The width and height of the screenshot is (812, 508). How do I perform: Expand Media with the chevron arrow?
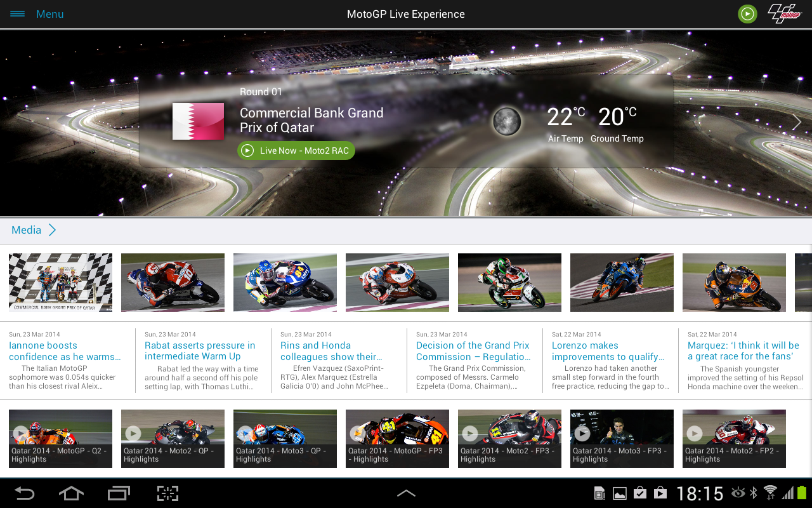point(53,230)
